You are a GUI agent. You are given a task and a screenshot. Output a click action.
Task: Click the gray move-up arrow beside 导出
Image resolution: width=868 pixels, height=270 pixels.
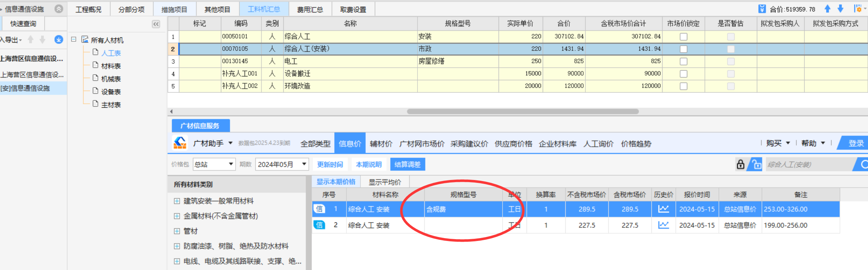(x=31, y=40)
